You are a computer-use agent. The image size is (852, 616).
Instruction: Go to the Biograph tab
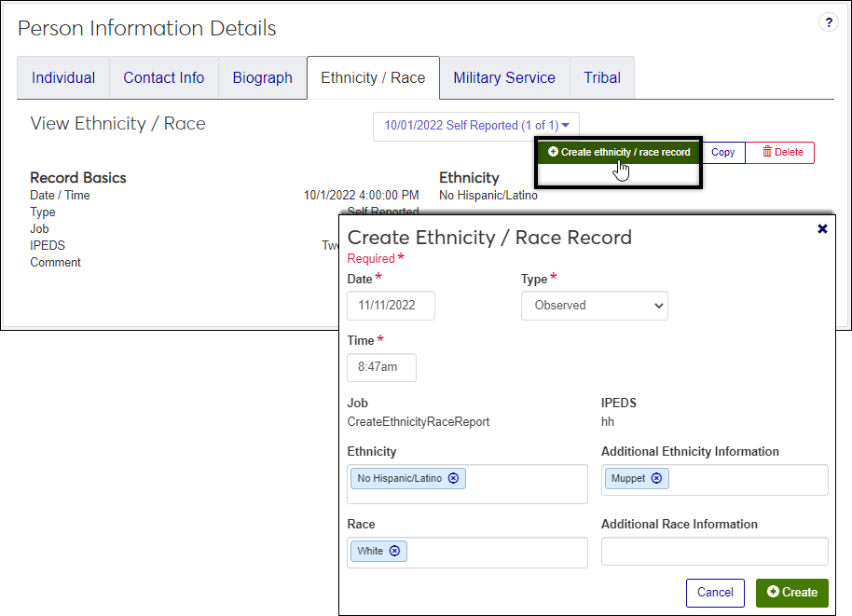262,77
